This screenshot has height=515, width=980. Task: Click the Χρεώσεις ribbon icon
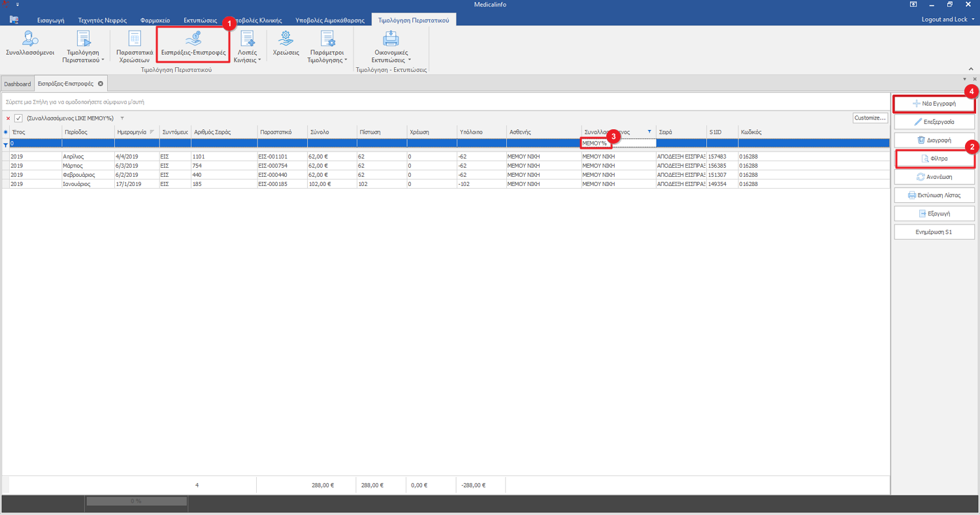(286, 44)
